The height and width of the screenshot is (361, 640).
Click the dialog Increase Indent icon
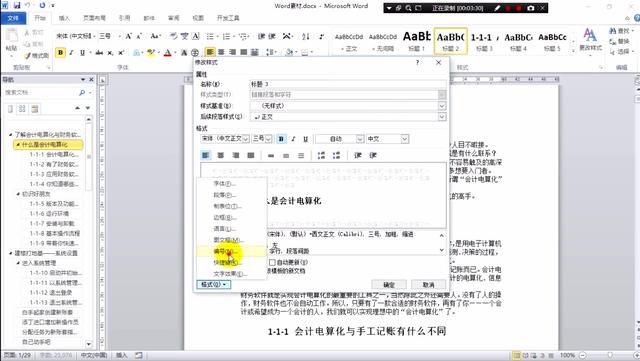pos(373,155)
